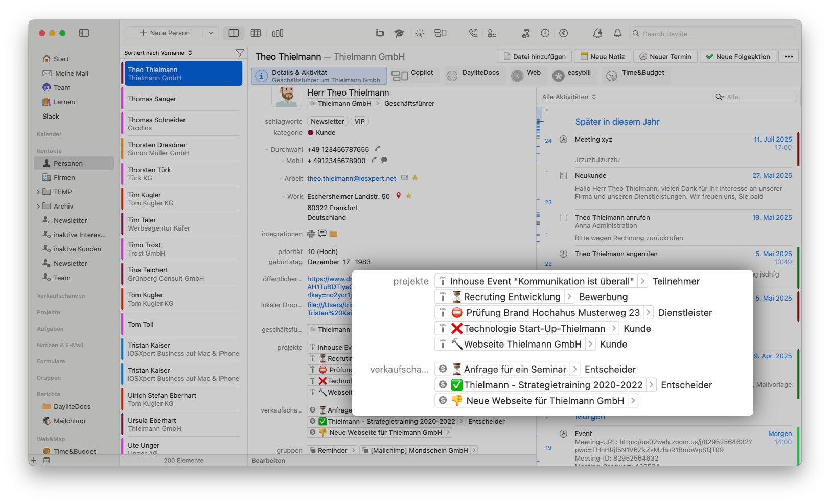Viewport: 830px width, 504px height.
Task: Expand the Work address label chevron
Action: click(284, 197)
